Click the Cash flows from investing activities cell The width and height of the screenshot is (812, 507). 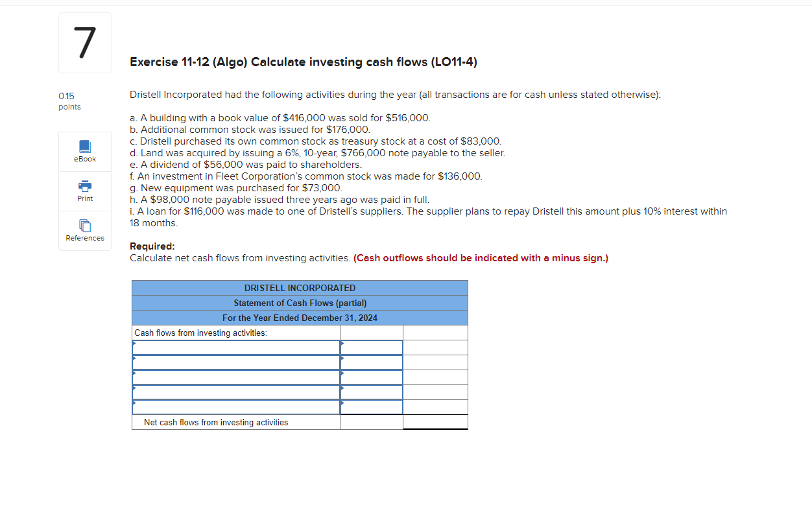click(235, 332)
